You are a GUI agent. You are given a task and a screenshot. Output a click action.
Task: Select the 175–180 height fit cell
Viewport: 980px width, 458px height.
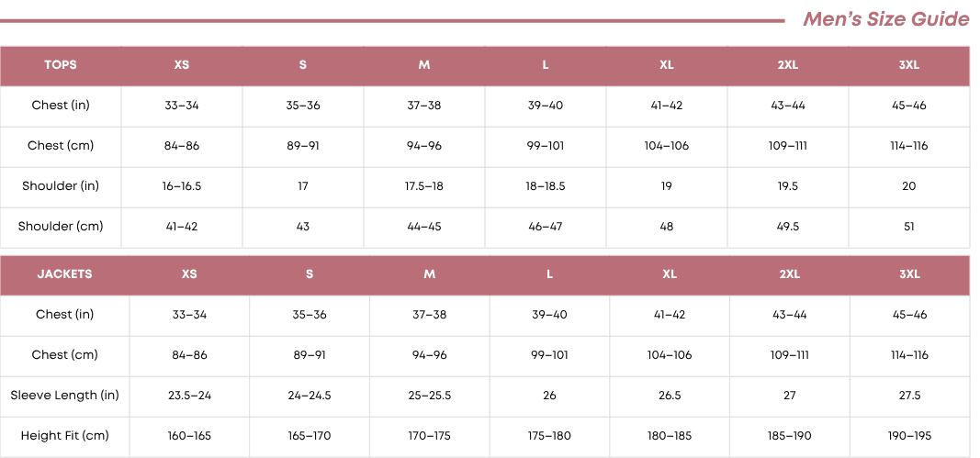(x=549, y=436)
